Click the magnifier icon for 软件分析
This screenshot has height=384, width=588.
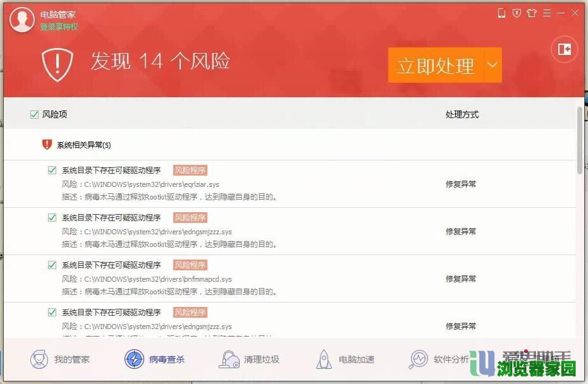419,359
